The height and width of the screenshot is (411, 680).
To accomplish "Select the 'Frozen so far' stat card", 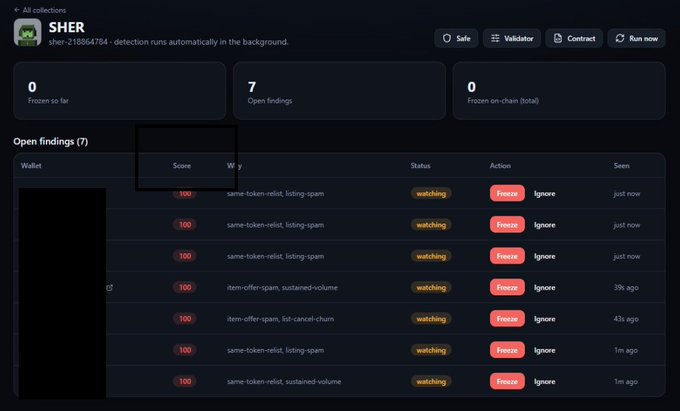I will coord(120,91).
